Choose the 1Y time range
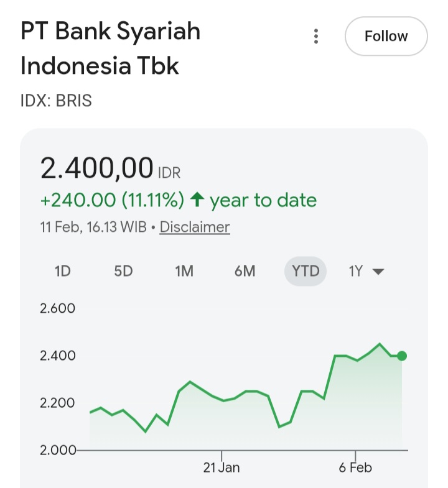This screenshot has width=448, height=488. pyautogui.click(x=355, y=272)
